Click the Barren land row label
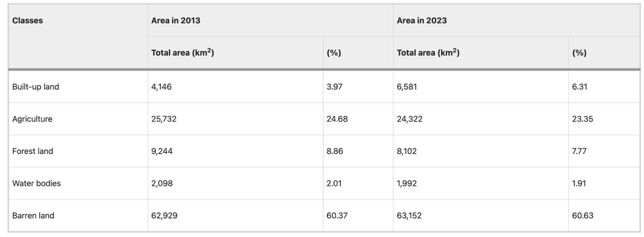Viewport: 644px width, 237px height. [33, 215]
